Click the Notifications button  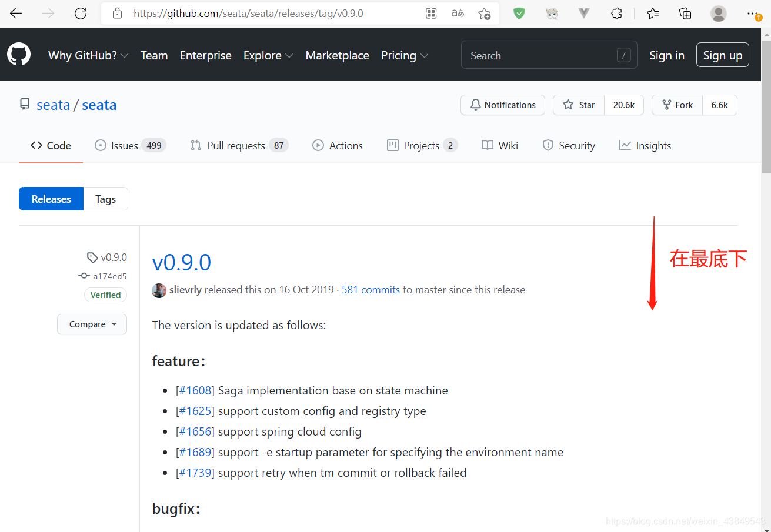click(503, 105)
